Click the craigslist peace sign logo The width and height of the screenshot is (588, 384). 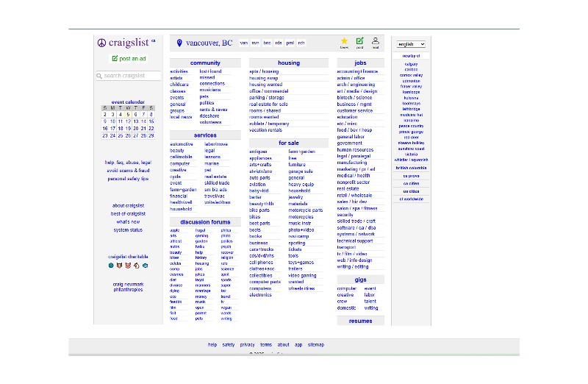(101, 43)
